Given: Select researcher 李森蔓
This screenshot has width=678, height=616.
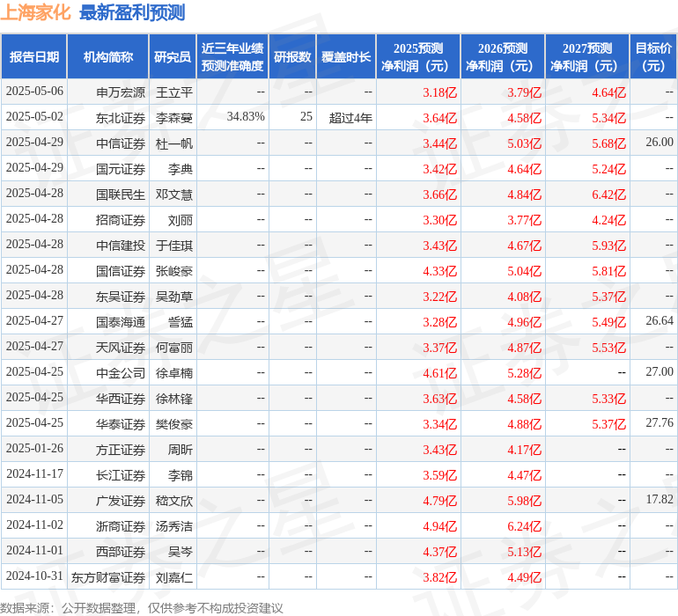Looking at the screenshot, I should (173, 118).
